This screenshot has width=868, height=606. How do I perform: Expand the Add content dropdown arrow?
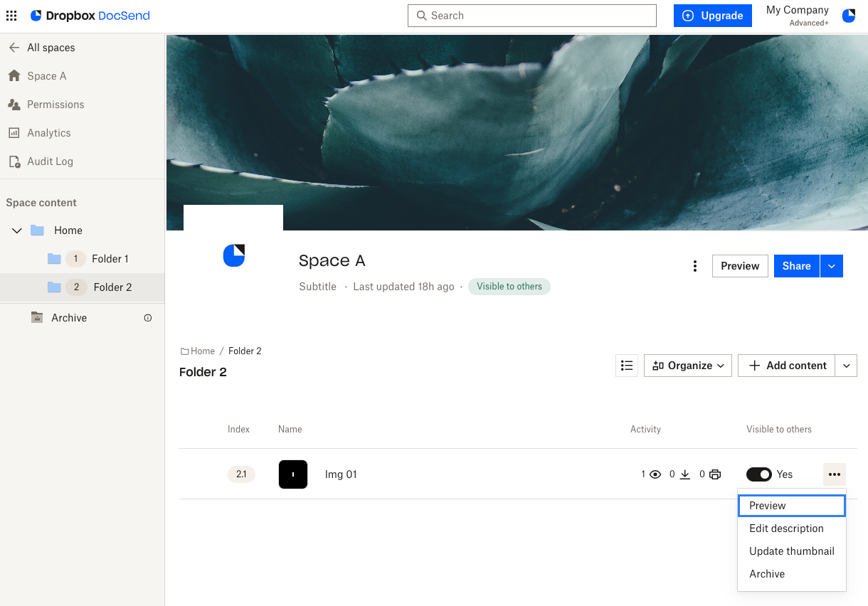click(x=846, y=365)
